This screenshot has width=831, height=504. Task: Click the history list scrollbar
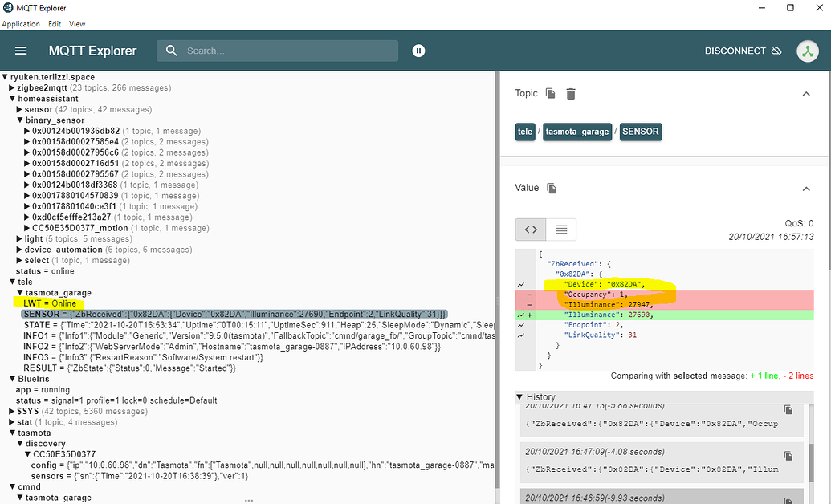[810, 462]
